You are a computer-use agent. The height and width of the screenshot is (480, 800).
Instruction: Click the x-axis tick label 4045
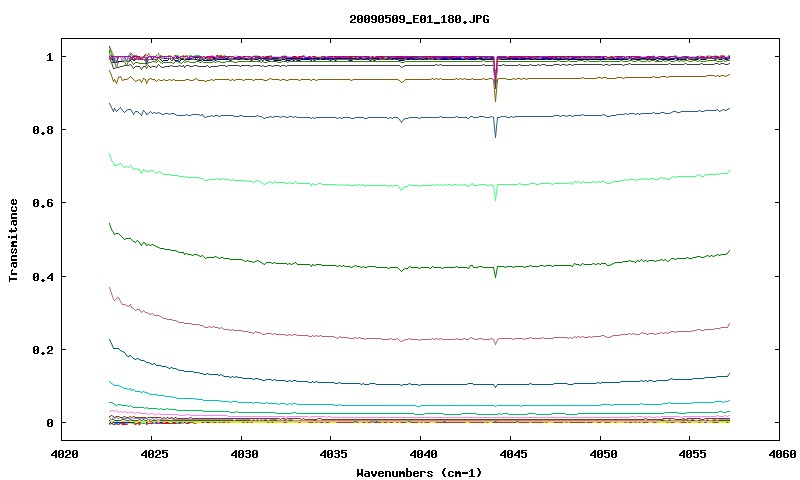pyautogui.click(x=513, y=454)
